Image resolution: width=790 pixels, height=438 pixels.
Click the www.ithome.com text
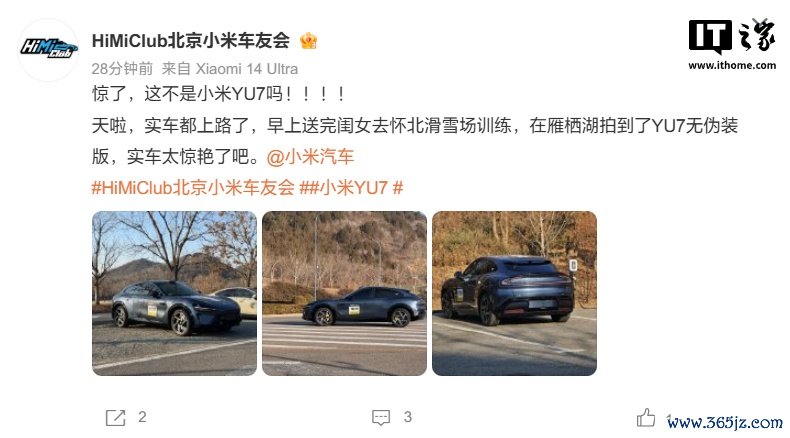click(732, 65)
